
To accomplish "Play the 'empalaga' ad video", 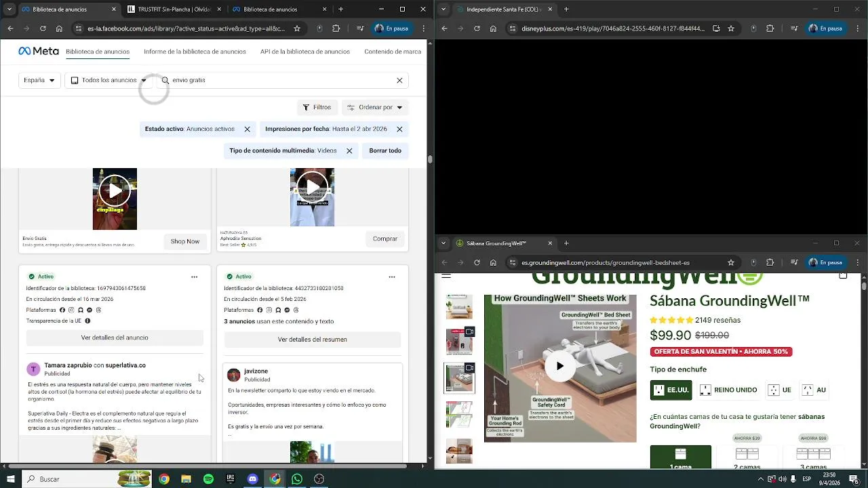I will click(x=115, y=191).
